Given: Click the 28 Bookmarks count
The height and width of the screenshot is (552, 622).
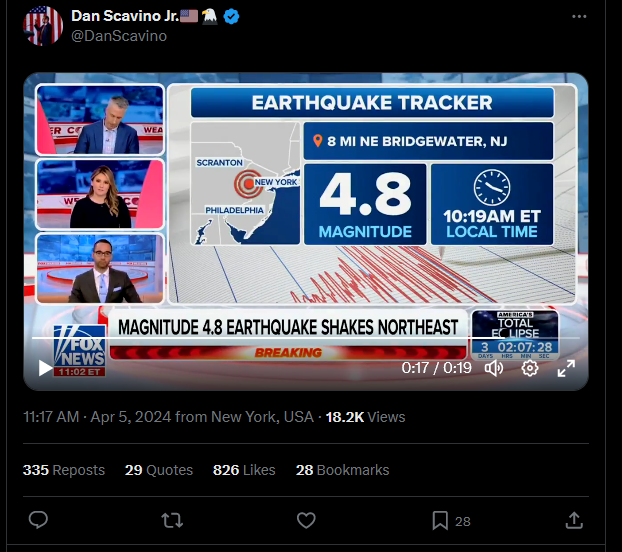Looking at the screenshot, I should (x=342, y=470).
